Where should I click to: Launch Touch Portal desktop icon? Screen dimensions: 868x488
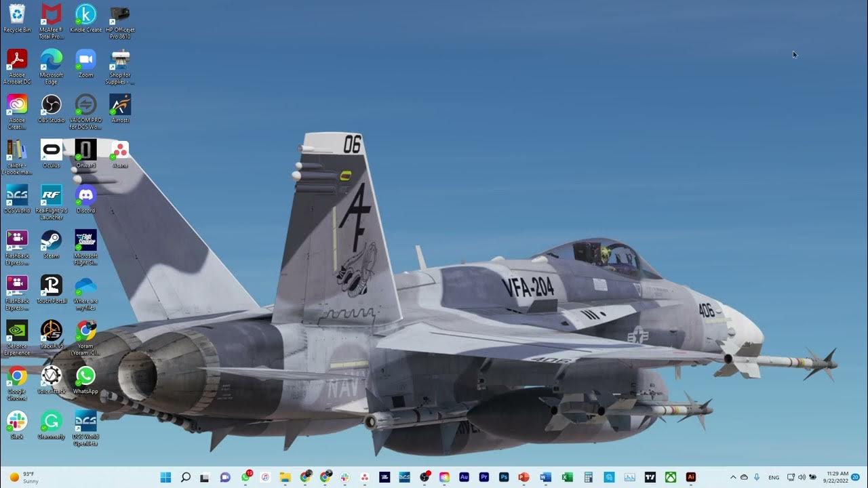tap(51, 289)
